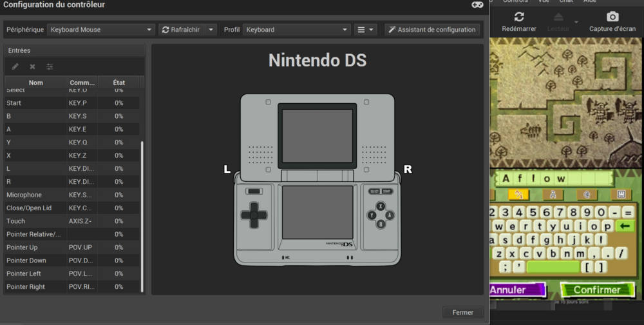Open the Périphérique Keyboard Mouse dropdown
Screen dimensions: 644x325
(x=101, y=30)
